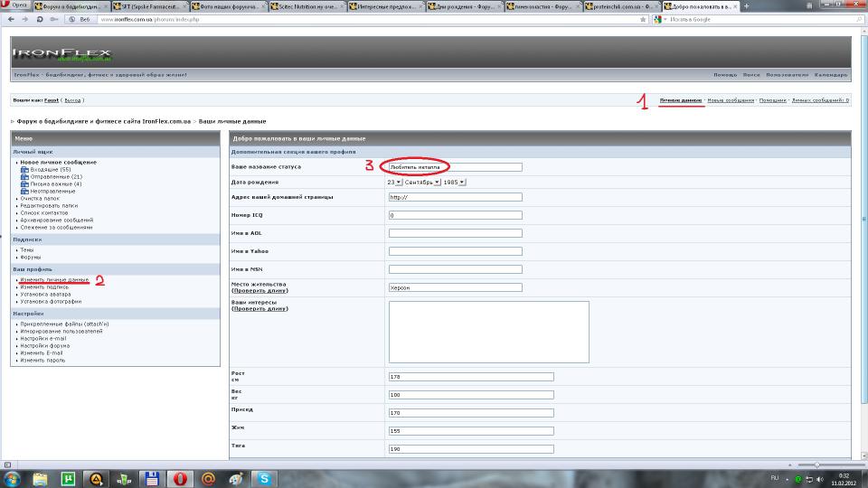Click the Windows Start button
This screenshot has width=868, height=488.
[12, 478]
